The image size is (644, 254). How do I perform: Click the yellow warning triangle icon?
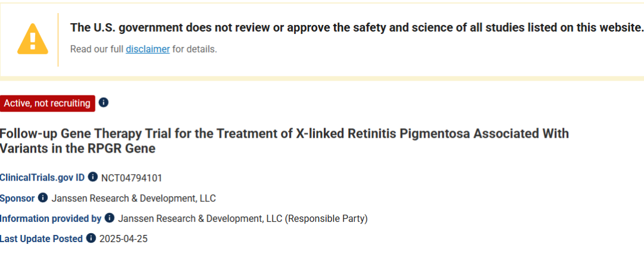32,39
